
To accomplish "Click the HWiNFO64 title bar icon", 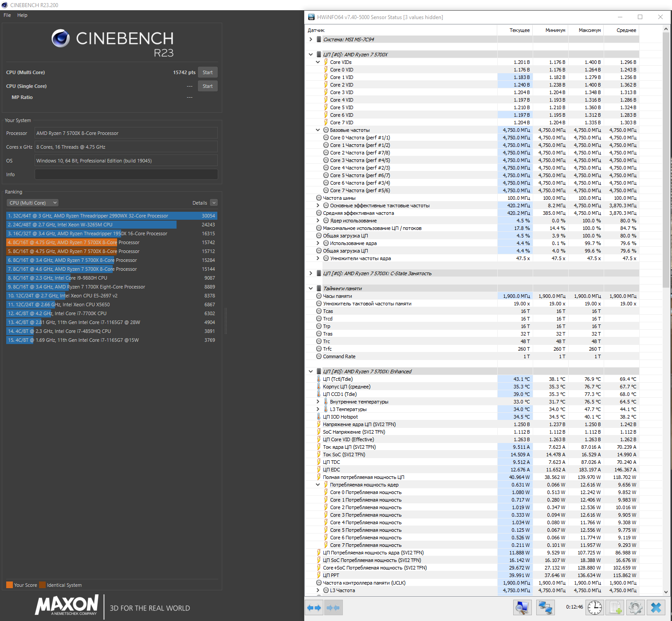I will (311, 17).
